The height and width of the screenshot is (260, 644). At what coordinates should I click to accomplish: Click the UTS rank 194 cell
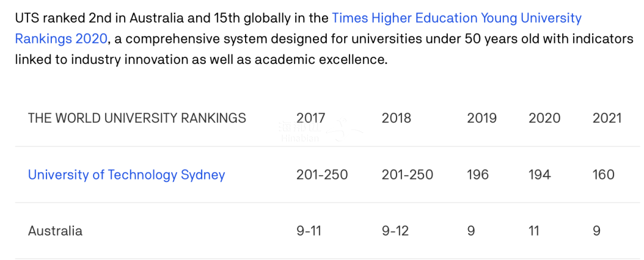click(x=540, y=175)
